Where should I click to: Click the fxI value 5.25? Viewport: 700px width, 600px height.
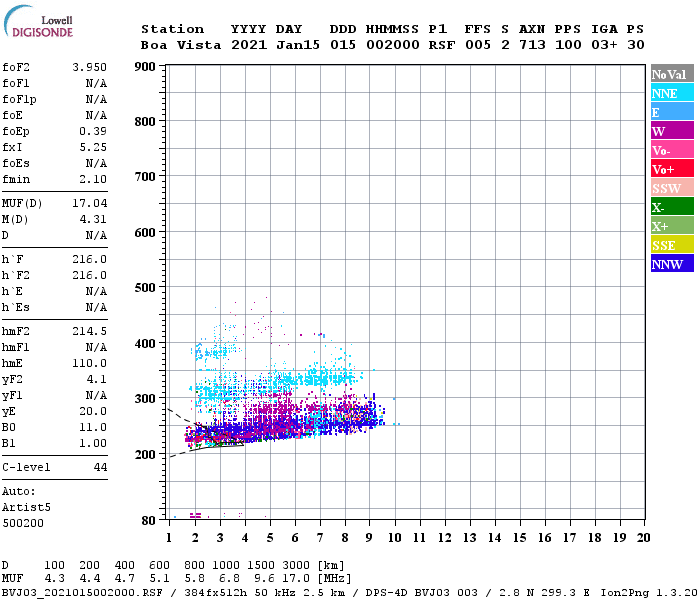click(x=93, y=147)
